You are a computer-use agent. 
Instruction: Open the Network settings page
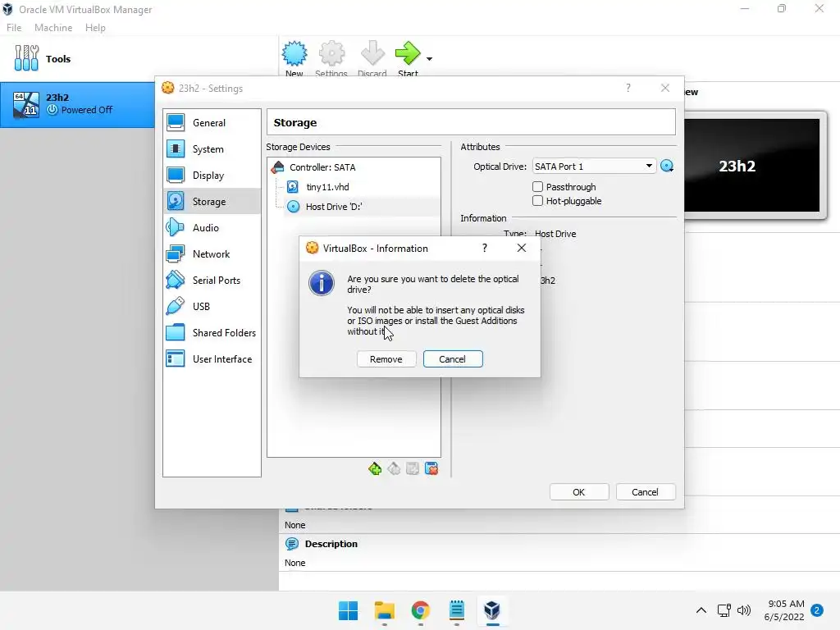pyautogui.click(x=212, y=254)
